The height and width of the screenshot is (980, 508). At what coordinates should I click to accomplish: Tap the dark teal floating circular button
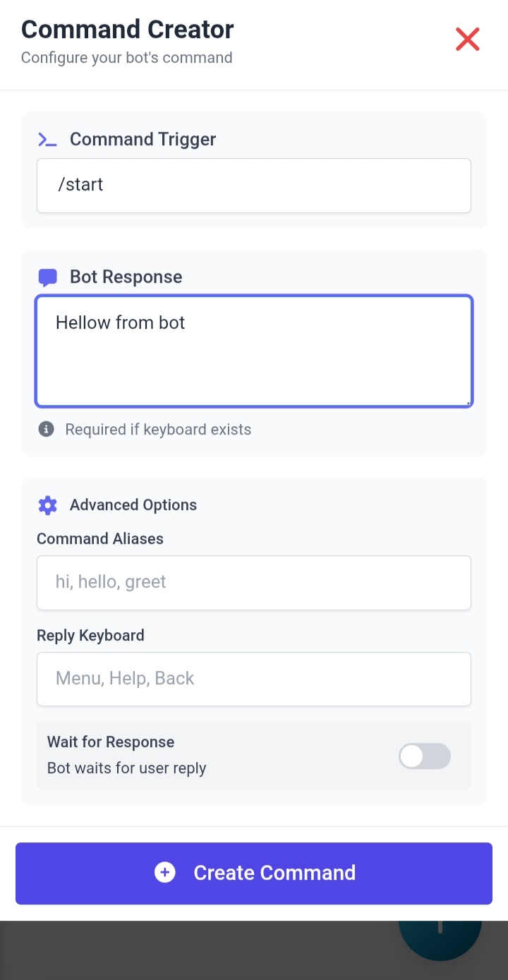pyautogui.click(x=440, y=939)
